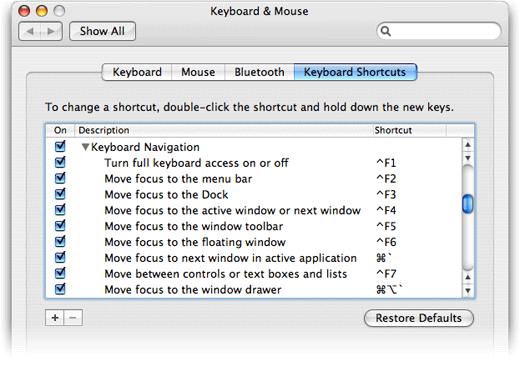Toggle the Keyboard Navigation group checkbox

click(60, 146)
